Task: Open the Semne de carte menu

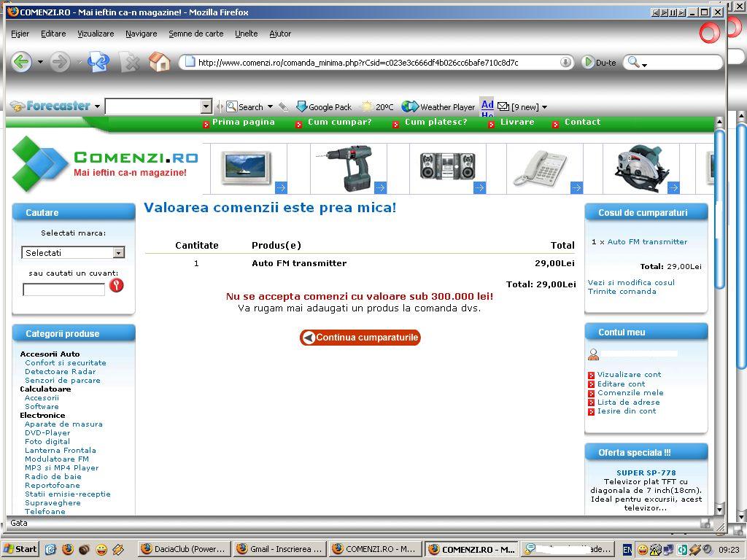Action: pos(196,34)
